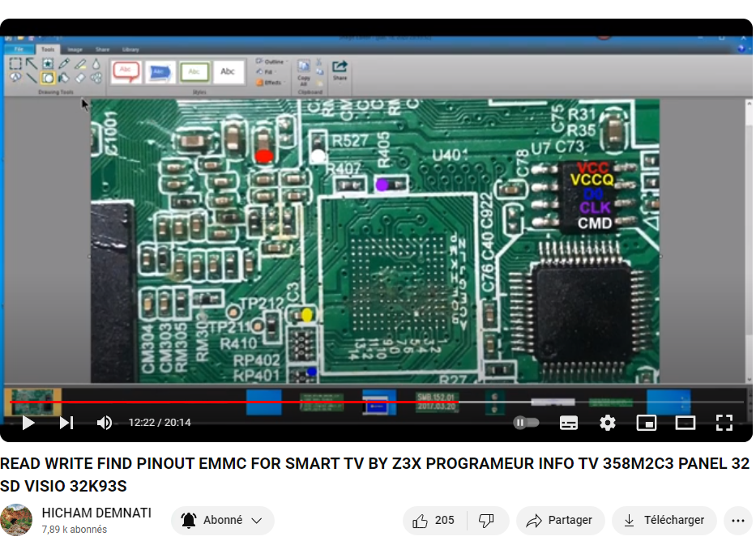This screenshot has width=756, height=545.
Task: Select the Arrow drawing tool
Action: (32, 64)
